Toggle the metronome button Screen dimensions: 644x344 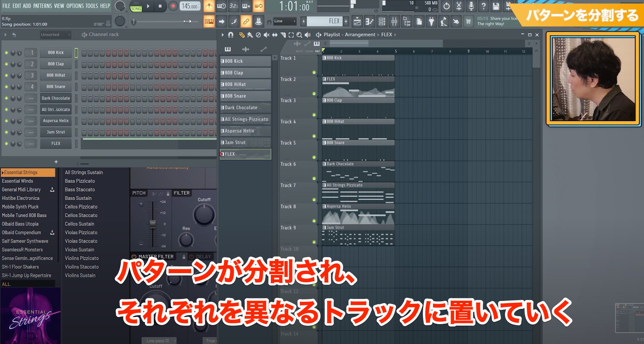click(209, 6)
